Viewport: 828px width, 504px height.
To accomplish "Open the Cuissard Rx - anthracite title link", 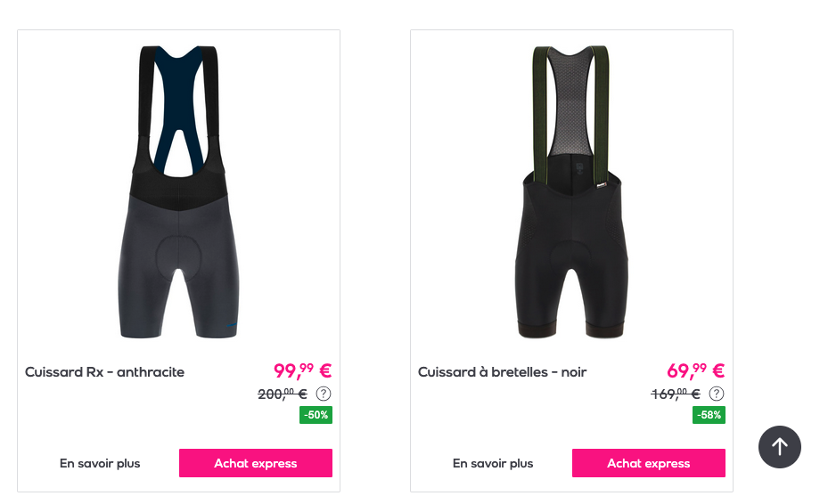I will (x=104, y=372).
